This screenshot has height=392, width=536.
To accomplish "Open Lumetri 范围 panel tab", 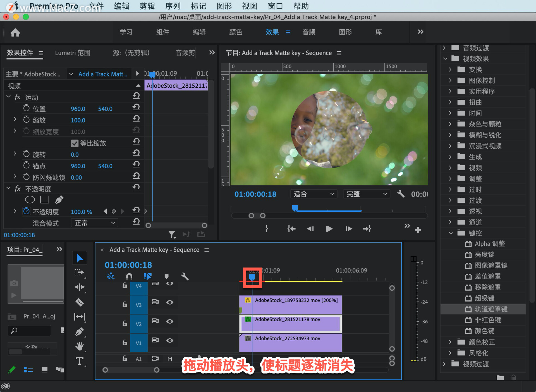I will point(73,53).
